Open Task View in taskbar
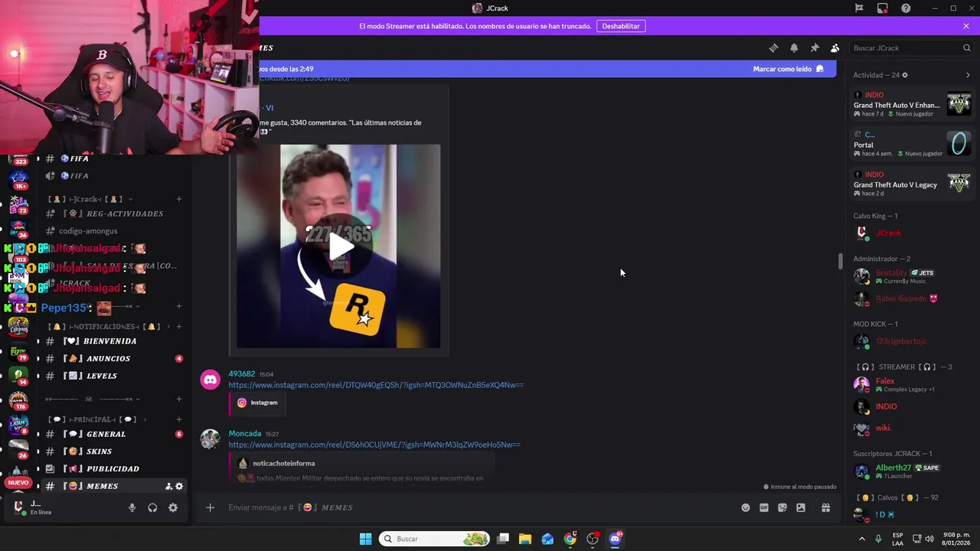This screenshot has width=980, height=551. [x=502, y=539]
